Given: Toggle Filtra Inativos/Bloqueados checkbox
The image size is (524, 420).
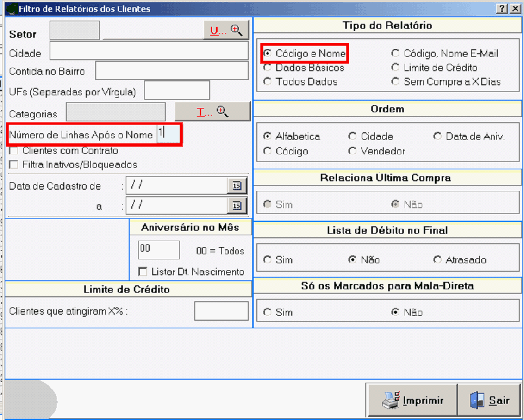Looking at the screenshot, I should click(14, 165).
